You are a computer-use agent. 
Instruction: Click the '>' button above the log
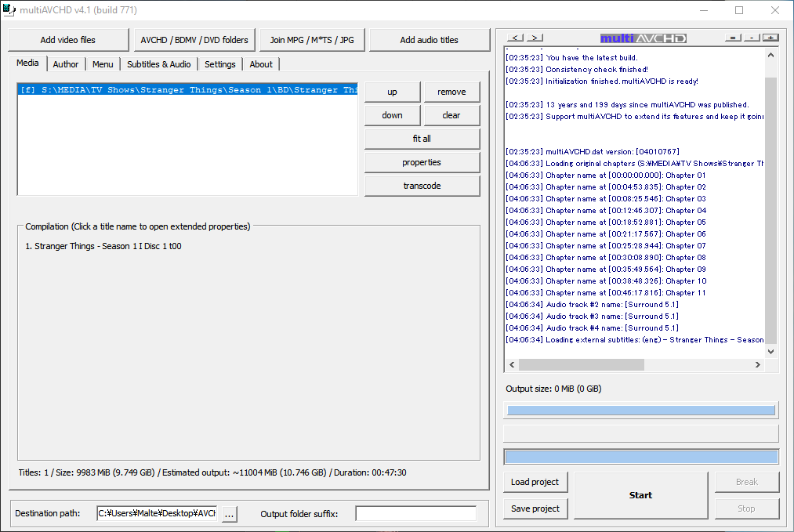[x=535, y=38]
